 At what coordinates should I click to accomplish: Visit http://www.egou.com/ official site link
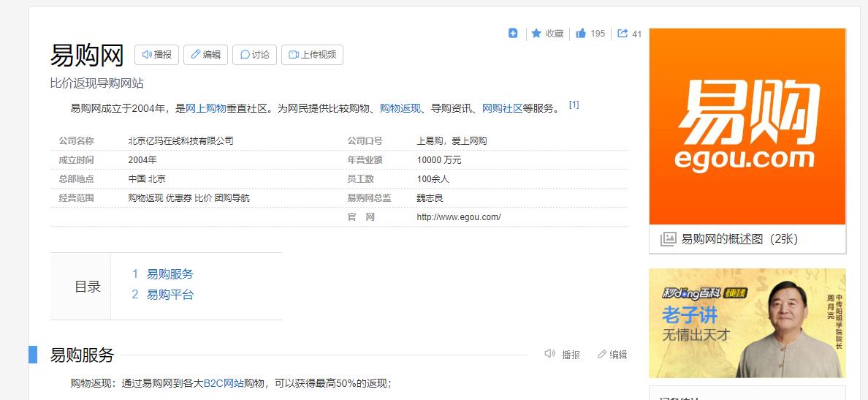pyautogui.click(x=459, y=217)
